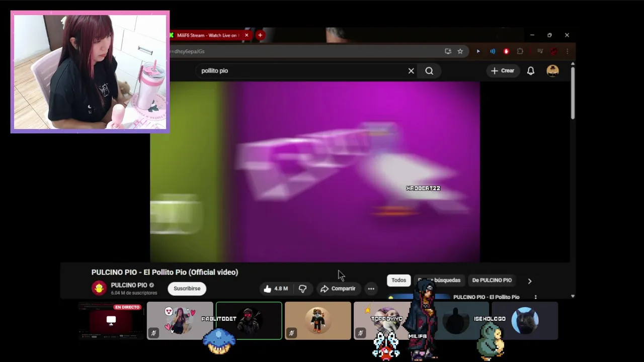The width and height of the screenshot is (644, 362).
Task: Click the Compartir share button
Action: 338,289
